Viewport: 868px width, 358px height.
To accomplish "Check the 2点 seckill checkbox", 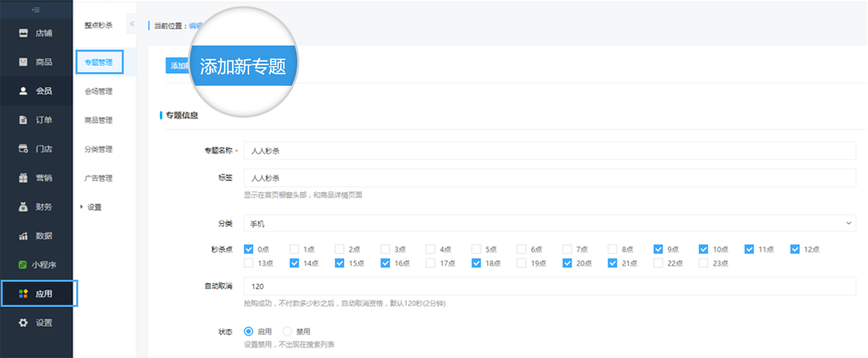I will coord(339,249).
